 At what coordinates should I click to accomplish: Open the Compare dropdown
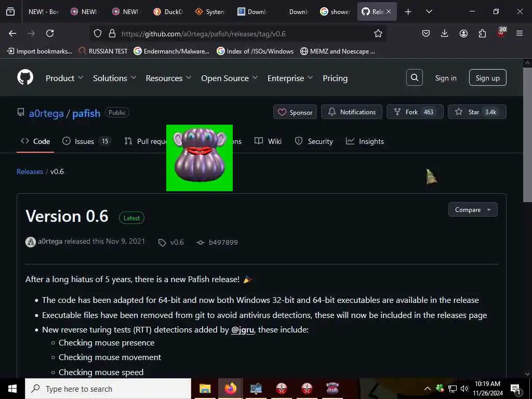click(473, 210)
